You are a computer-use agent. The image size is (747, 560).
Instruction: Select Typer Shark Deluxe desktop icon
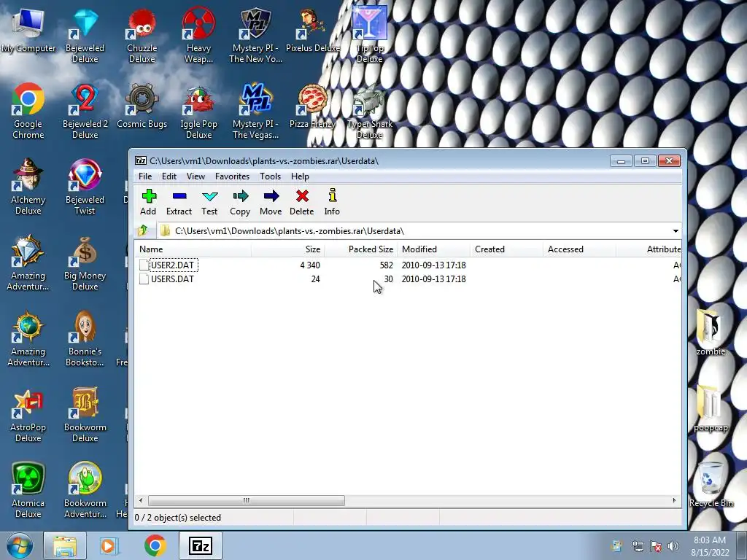370,112
